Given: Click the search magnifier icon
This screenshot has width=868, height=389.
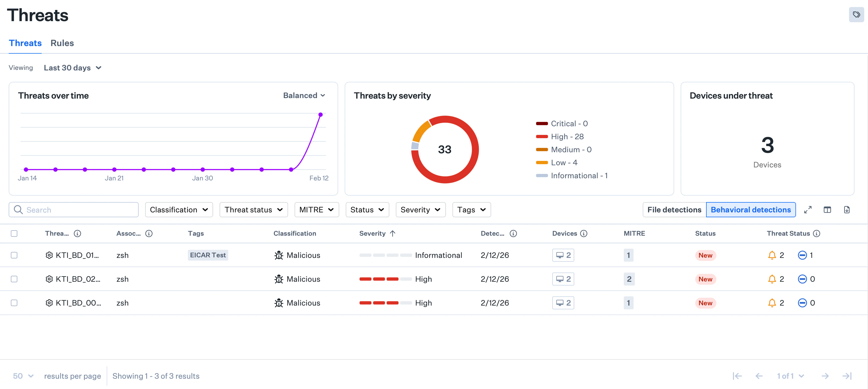Looking at the screenshot, I should click(18, 209).
